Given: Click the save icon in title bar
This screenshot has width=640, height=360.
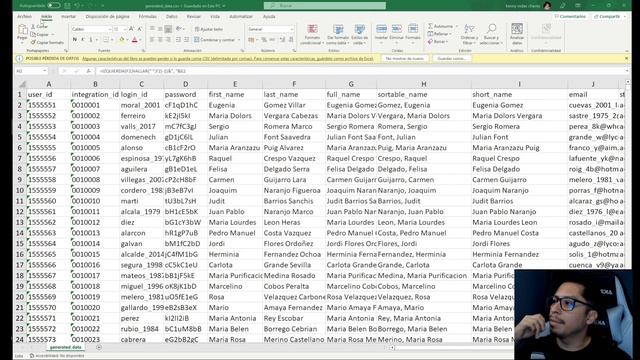Looking at the screenshot, I should tap(67, 6).
